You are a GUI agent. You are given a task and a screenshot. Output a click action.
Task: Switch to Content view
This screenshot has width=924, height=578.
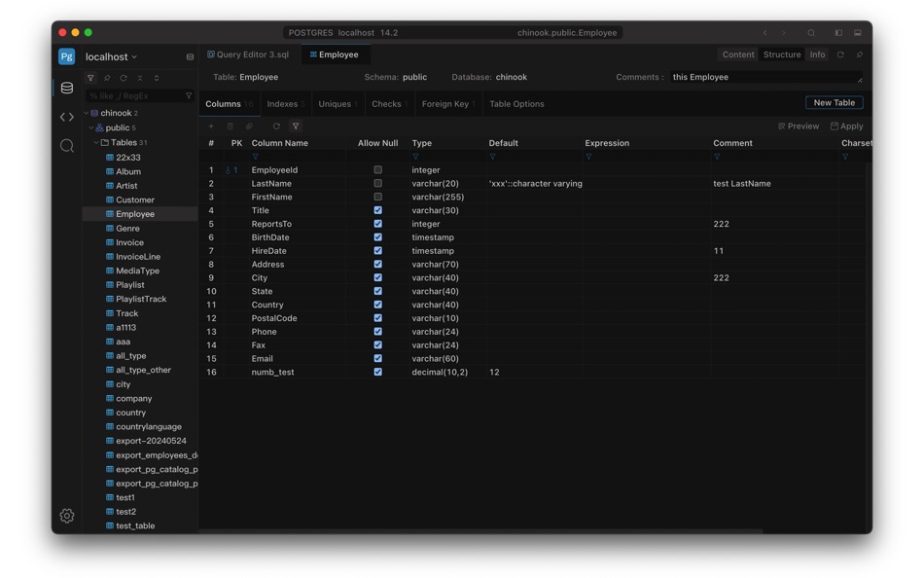(738, 54)
